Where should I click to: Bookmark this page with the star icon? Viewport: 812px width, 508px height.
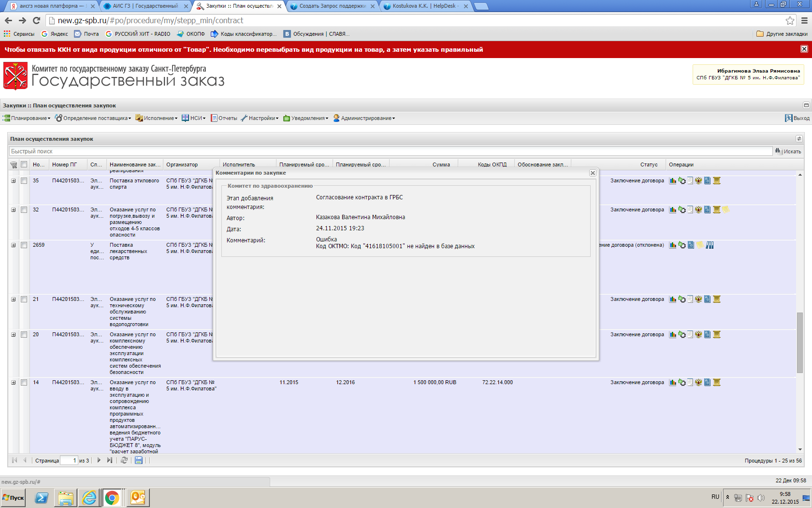(x=790, y=20)
